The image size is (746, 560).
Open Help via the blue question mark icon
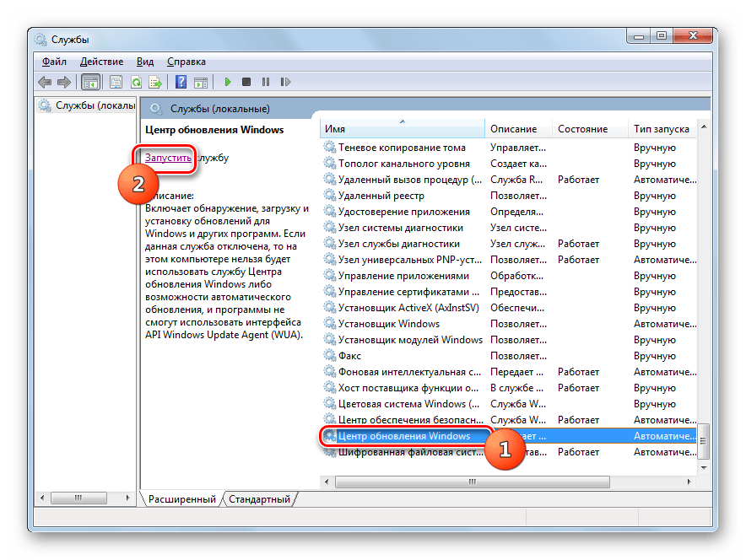point(181,82)
